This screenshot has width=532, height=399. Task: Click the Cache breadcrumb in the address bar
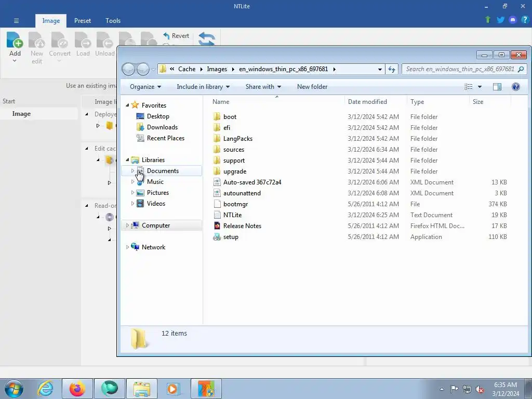(x=187, y=69)
